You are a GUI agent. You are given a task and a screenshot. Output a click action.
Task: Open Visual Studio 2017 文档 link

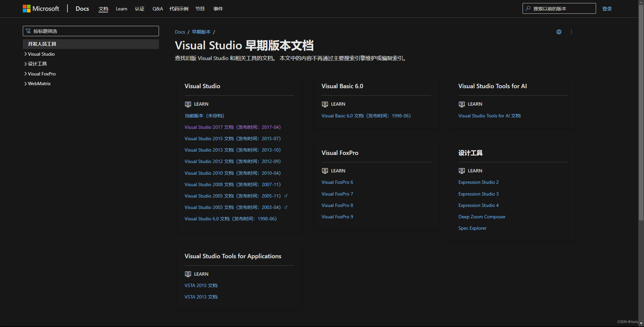click(232, 127)
